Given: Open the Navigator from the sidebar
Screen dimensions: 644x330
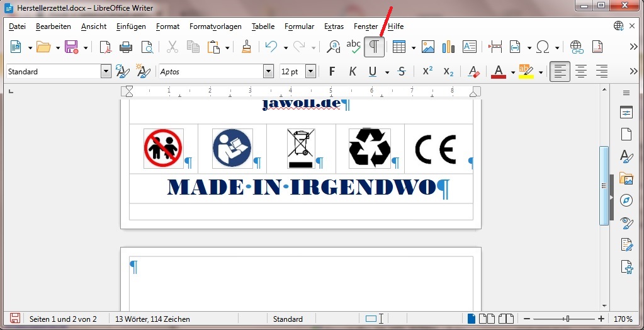Looking at the screenshot, I should (x=626, y=200).
